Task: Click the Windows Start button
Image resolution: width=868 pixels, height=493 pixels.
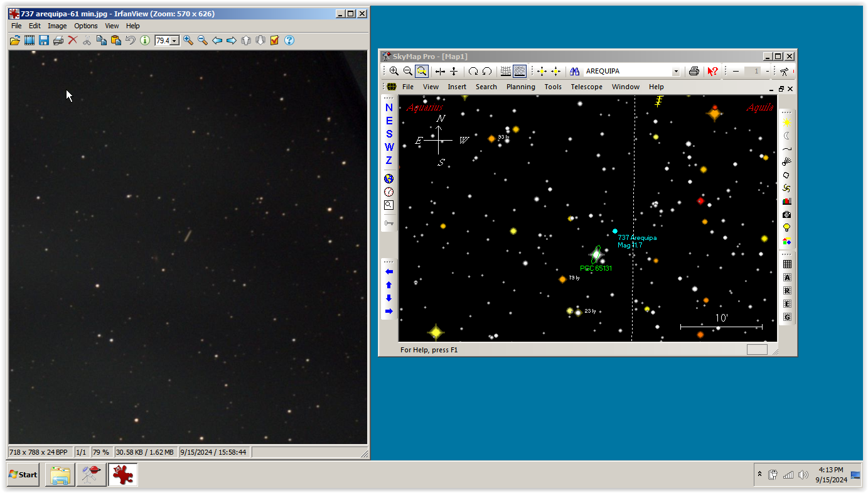Action: pos(23,475)
